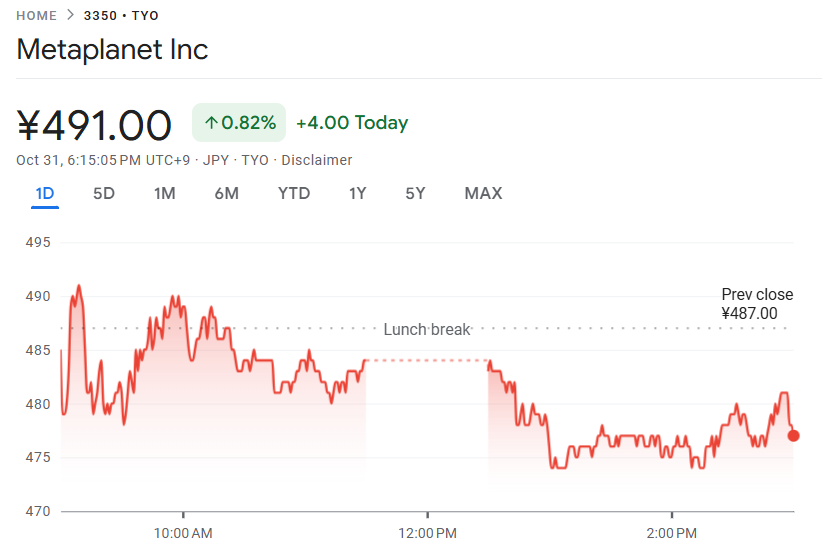The image size is (822, 550).
Task: Click the 10:00 AM time axis label
Action: point(184,530)
